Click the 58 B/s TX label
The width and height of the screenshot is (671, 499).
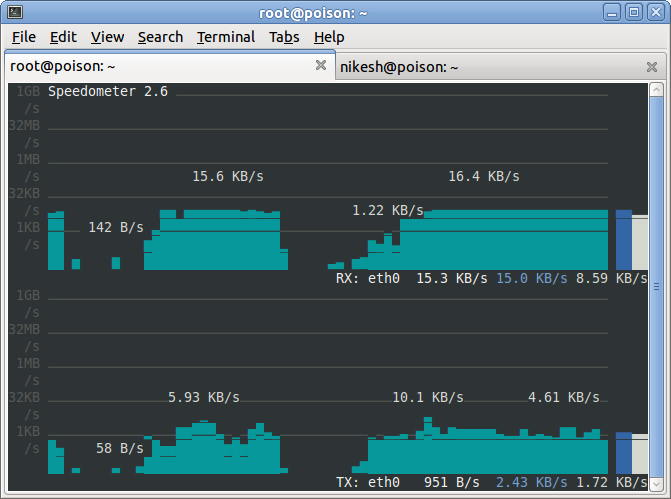pos(120,449)
